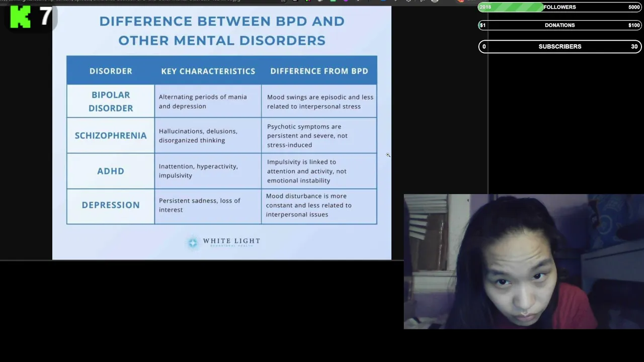This screenshot has width=644, height=362.
Task: Select the "ADHD" row label
Action: pyautogui.click(x=111, y=171)
